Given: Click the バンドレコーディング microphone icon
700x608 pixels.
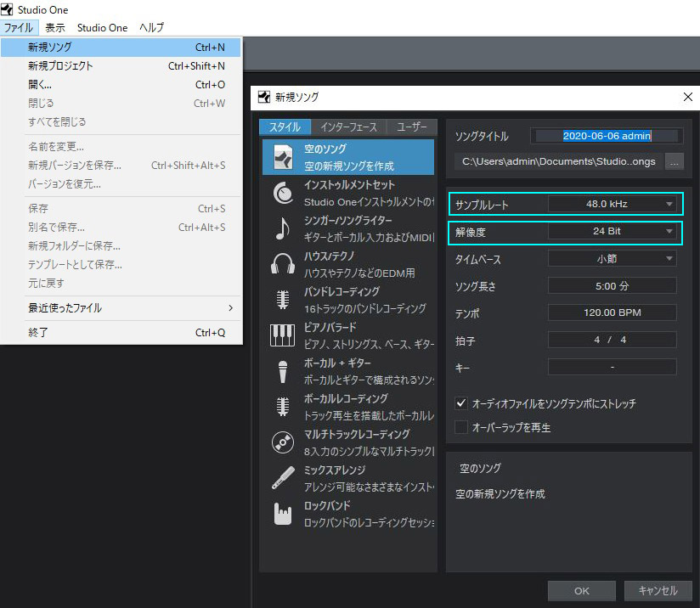Looking at the screenshot, I should (282, 300).
